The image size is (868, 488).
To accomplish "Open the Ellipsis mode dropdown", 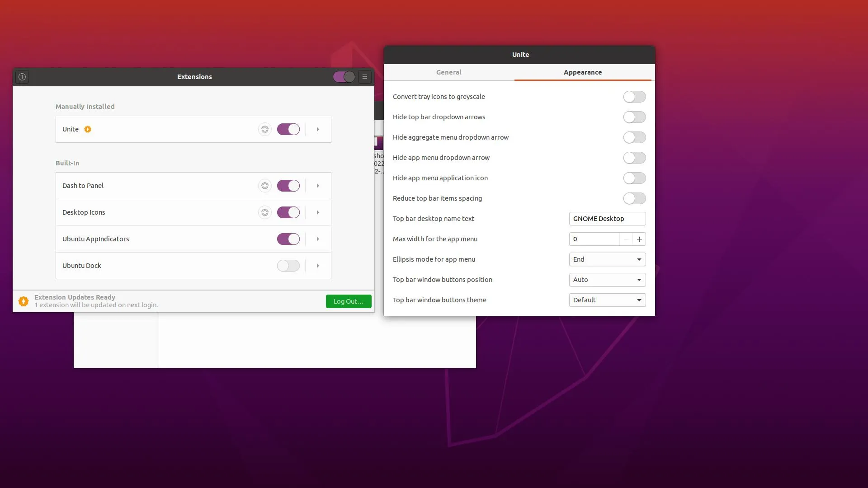I will [607, 259].
